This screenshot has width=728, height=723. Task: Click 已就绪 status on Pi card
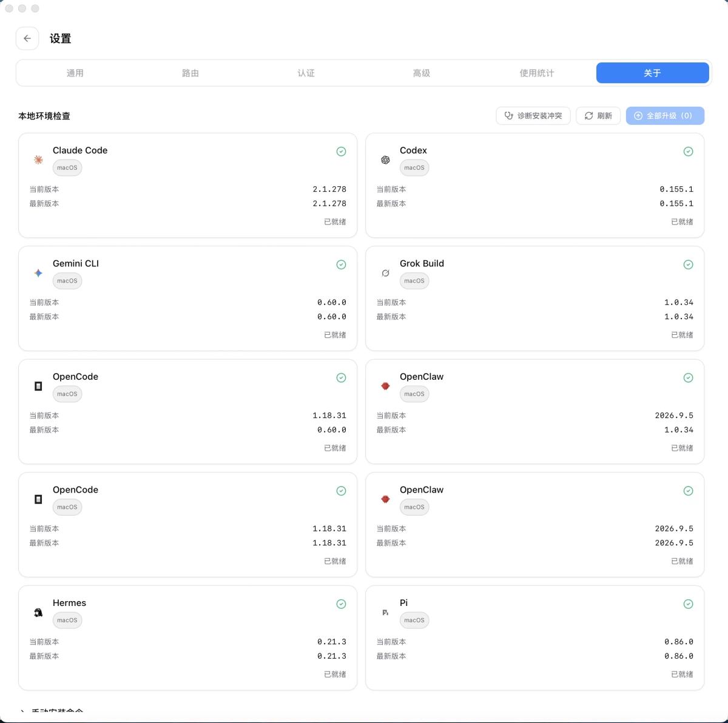[682, 674]
